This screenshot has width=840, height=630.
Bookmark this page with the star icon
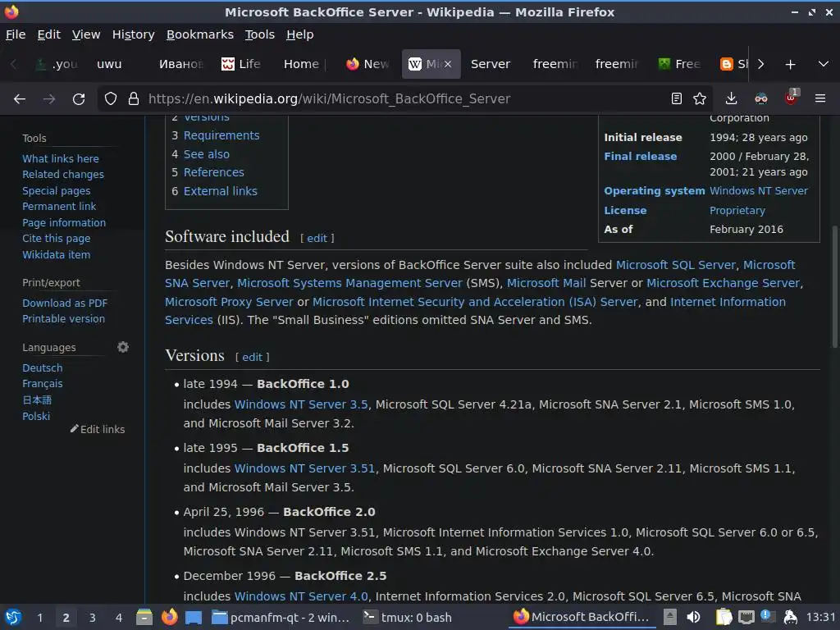pos(700,98)
